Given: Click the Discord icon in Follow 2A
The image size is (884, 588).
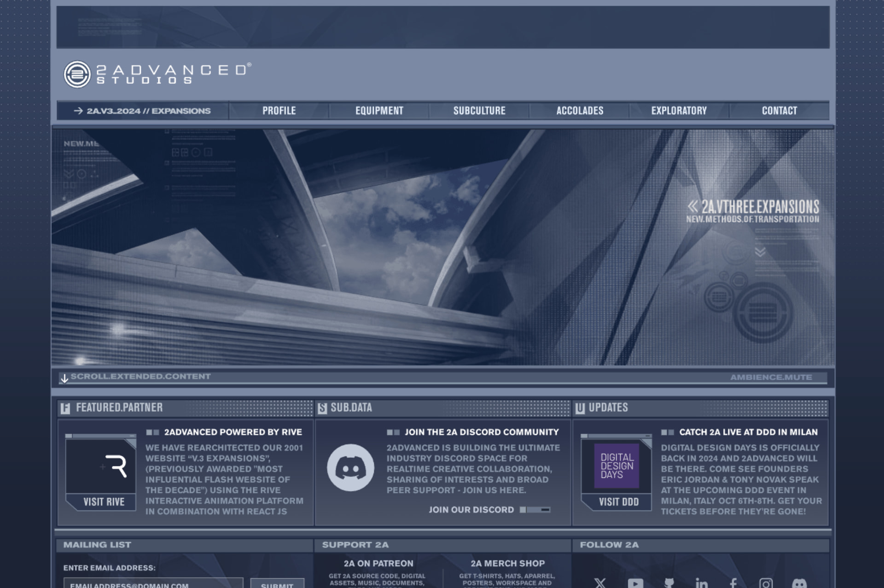Looking at the screenshot, I should 799,583.
